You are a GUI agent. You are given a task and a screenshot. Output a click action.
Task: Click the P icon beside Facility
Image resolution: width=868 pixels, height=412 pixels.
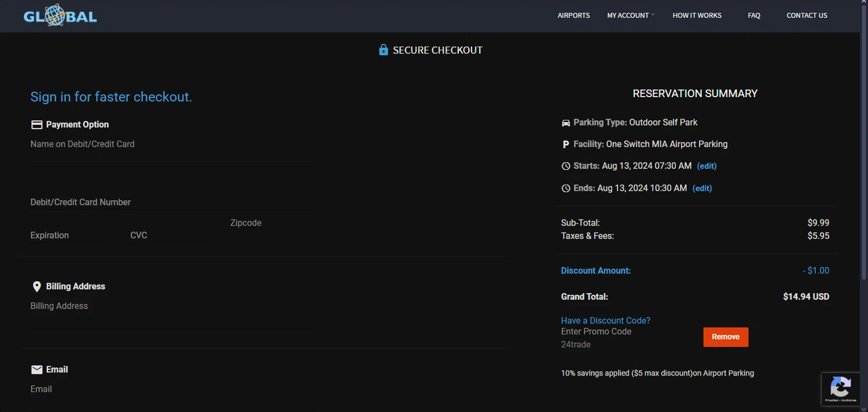[566, 144]
